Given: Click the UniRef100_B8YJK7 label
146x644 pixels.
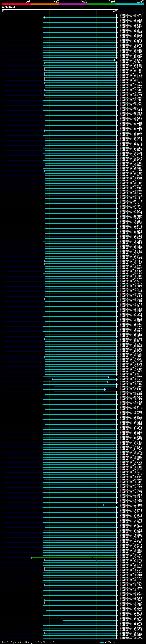Looking at the screenshot, I should pyautogui.click(x=131, y=397).
